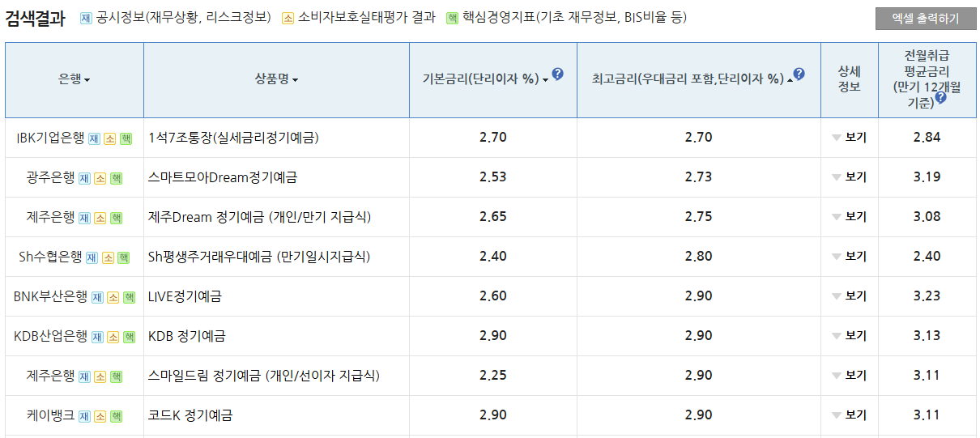Click average rate value 2.84

927,138
